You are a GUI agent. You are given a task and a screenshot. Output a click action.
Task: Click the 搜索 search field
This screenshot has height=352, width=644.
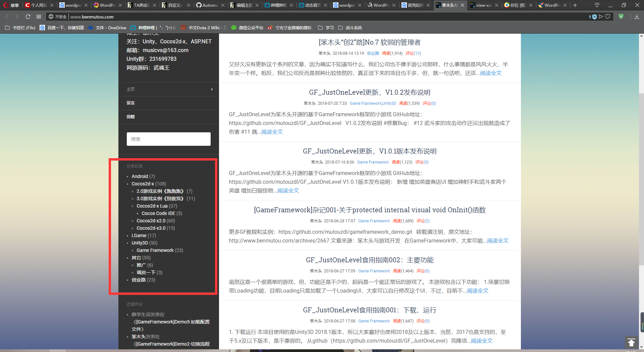[169, 139]
